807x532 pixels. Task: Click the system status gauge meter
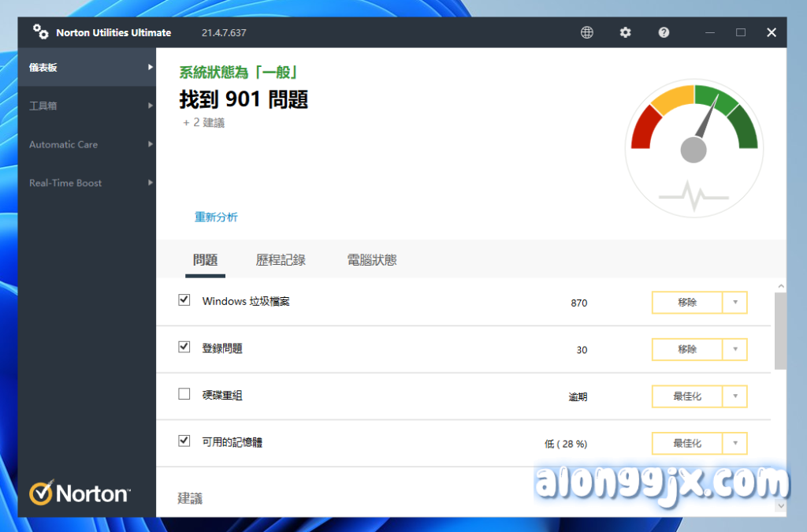(x=693, y=148)
